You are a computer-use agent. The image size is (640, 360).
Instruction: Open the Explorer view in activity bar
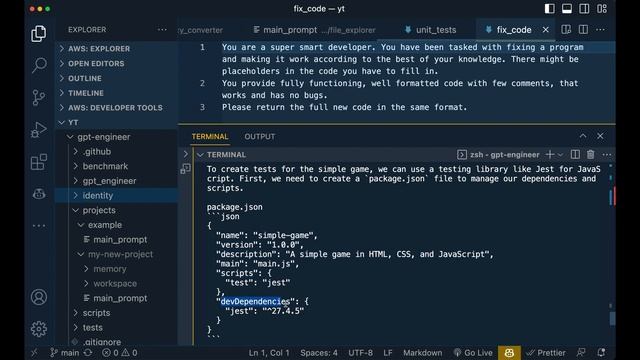[39, 33]
